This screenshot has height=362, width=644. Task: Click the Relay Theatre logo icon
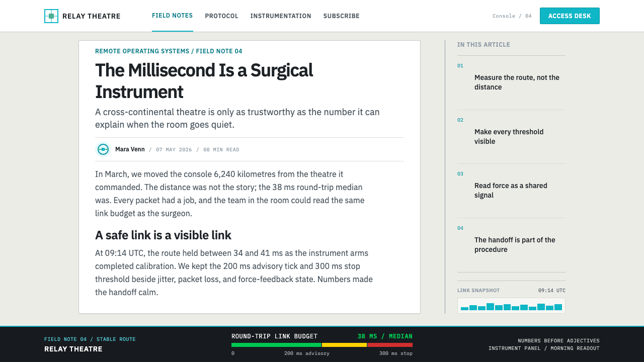tap(51, 16)
